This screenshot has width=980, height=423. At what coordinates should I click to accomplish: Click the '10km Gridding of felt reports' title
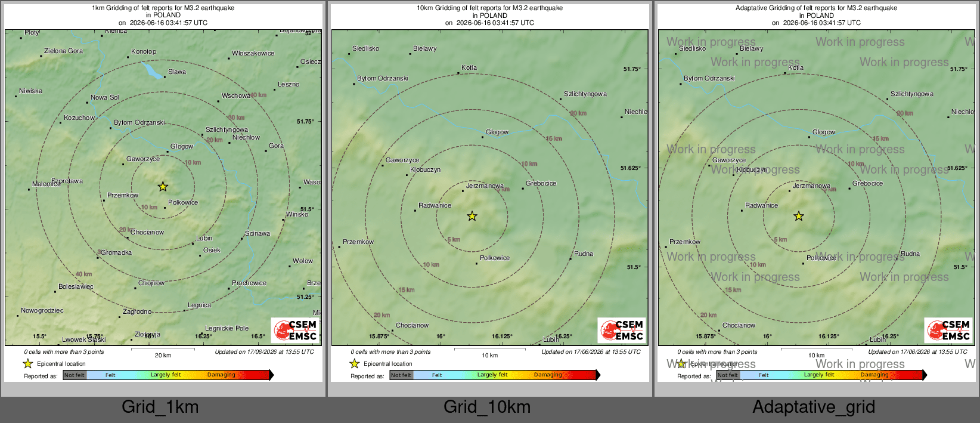490,8
